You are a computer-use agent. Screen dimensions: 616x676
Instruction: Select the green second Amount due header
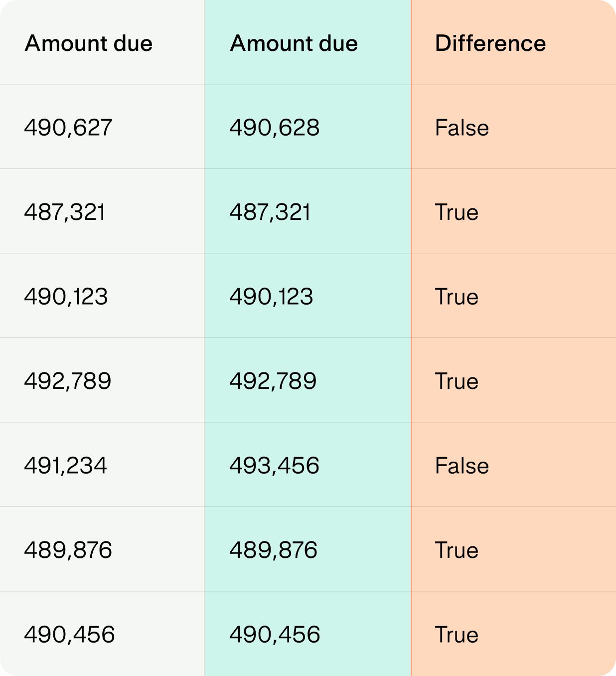(294, 43)
